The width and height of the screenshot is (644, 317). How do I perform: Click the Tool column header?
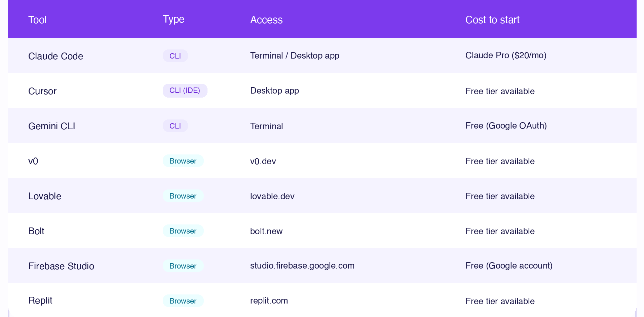pos(37,20)
